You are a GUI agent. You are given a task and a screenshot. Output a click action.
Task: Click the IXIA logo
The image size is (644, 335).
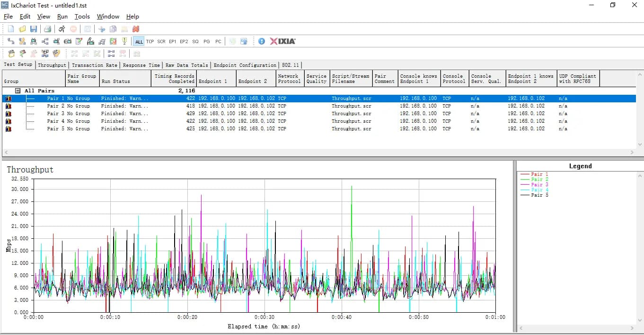pyautogui.click(x=283, y=41)
